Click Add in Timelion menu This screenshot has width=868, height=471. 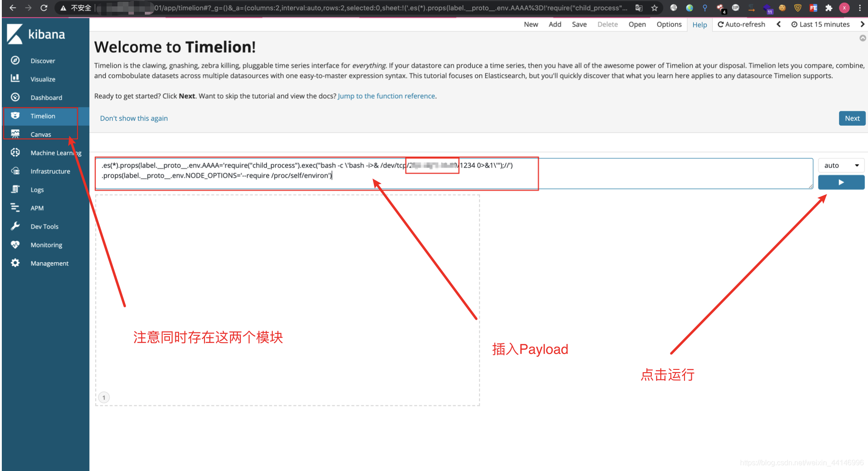[555, 24]
